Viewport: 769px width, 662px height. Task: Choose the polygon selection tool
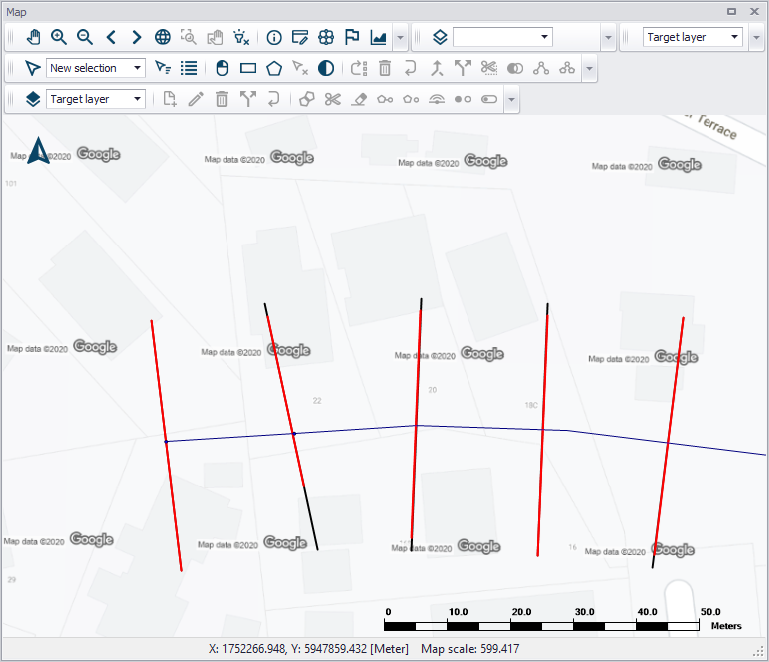click(274, 68)
